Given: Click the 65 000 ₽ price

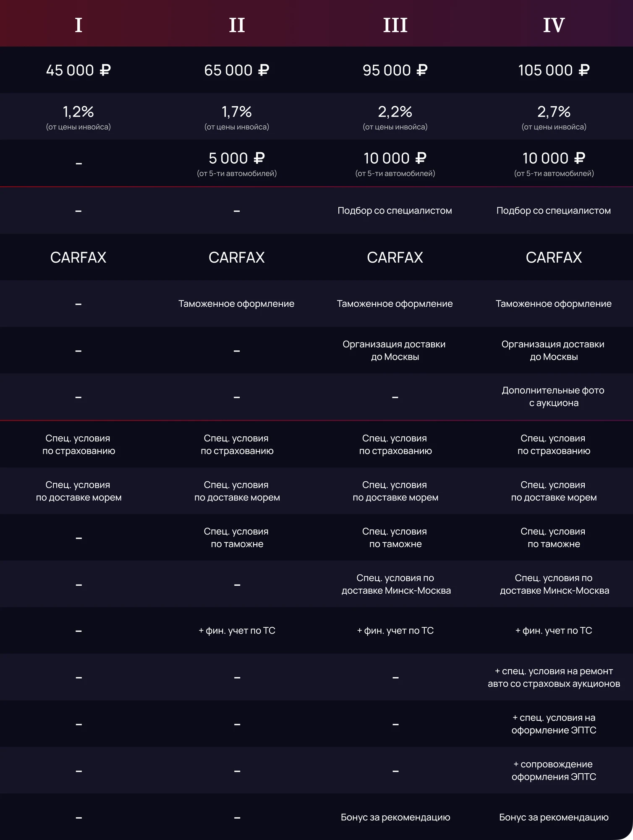Looking at the screenshot, I should pyautogui.click(x=237, y=70).
